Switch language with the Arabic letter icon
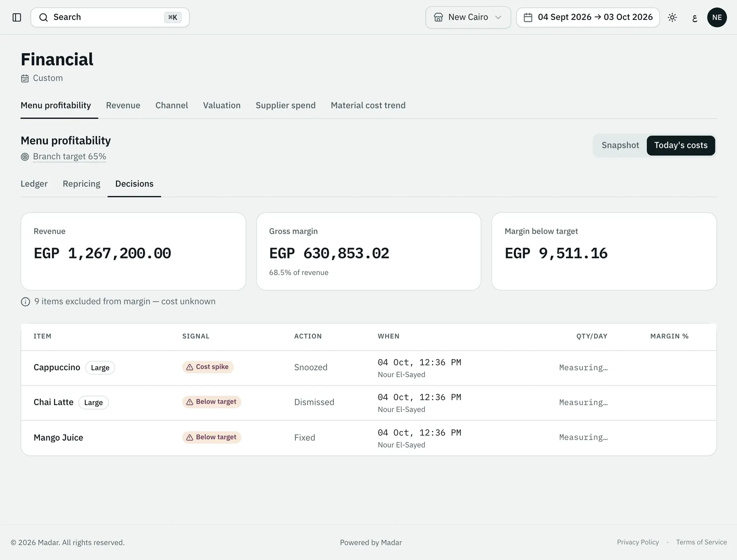737x560 pixels. 695,17
